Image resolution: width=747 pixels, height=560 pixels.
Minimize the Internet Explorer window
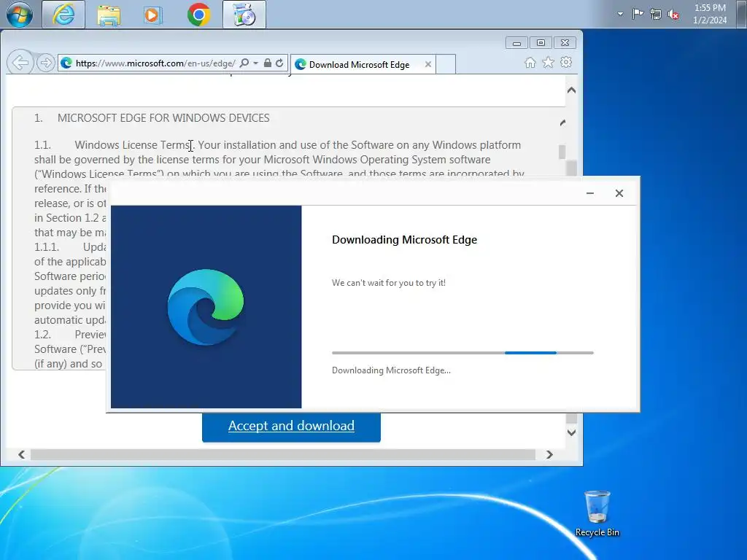point(516,43)
